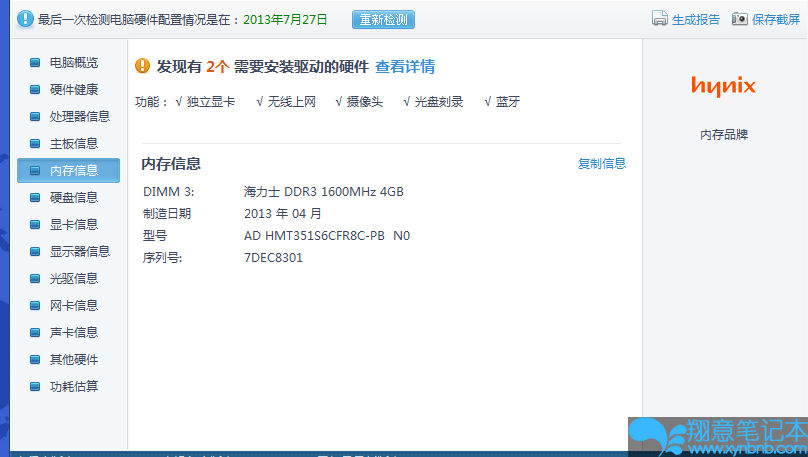Select 硬件健康 in the sidebar
This screenshot has width=808, height=457.
click(74, 90)
